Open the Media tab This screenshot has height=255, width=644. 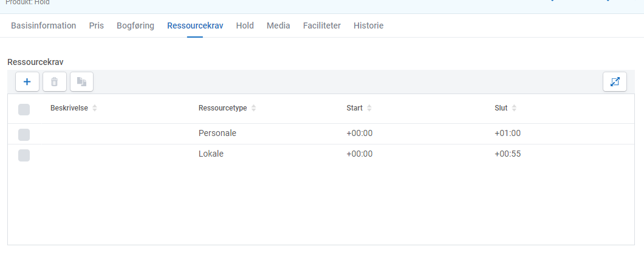[x=278, y=25]
